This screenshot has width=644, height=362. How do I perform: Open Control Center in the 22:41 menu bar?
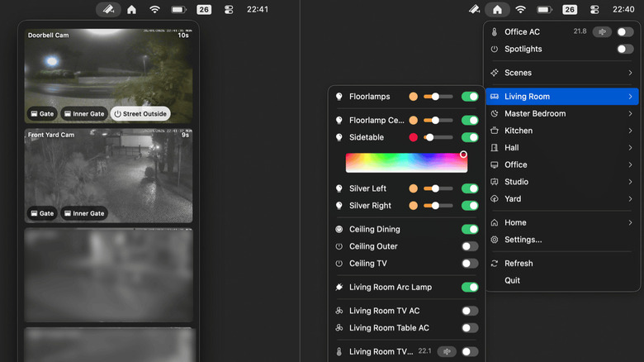[229, 9]
